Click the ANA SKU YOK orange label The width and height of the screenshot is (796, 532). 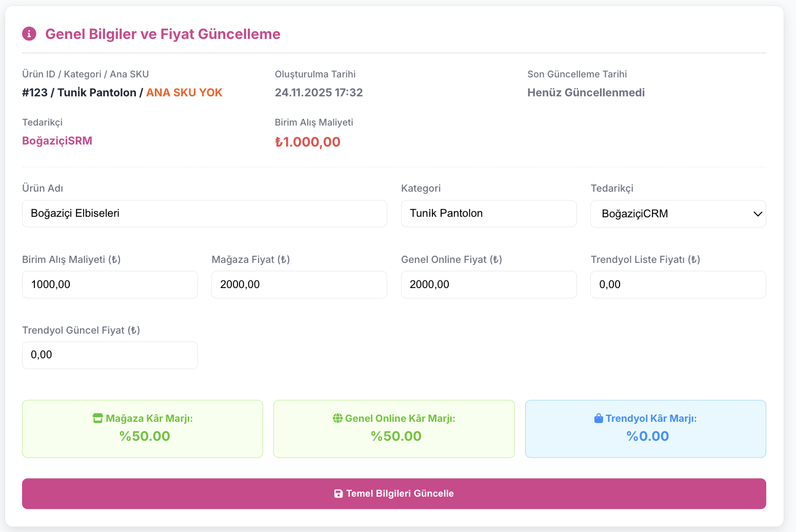(184, 93)
